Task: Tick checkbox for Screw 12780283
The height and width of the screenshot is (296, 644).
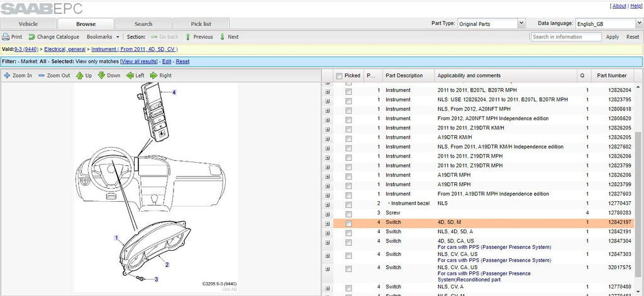Action: 348,214
